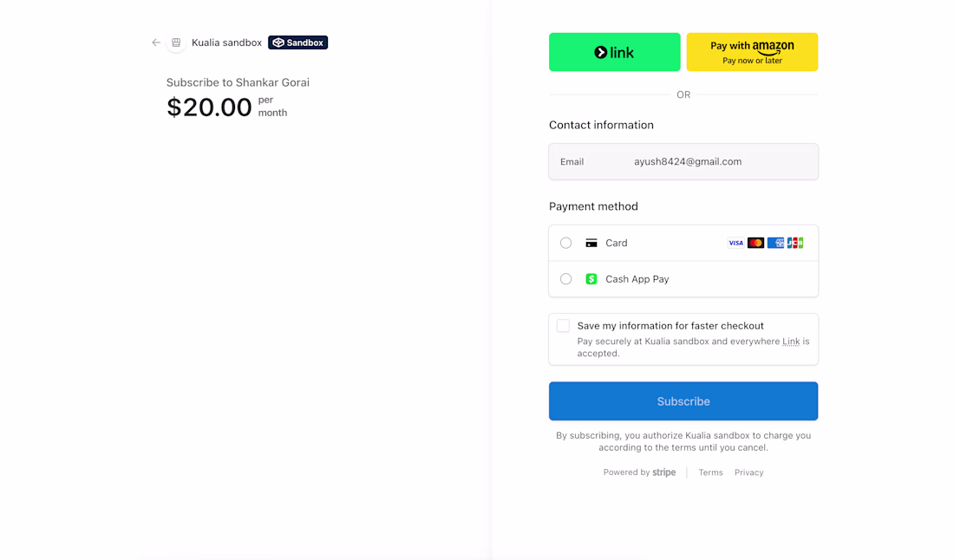Image resolution: width=954 pixels, height=560 pixels.
Task: Click the American Express logo
Action: (775, 244)
